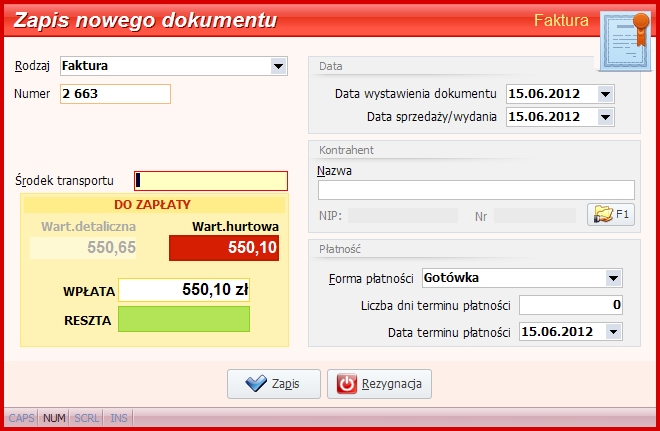This screenshot has height=431, width=660.
Task: Focus the Środek transportu input field
Action: 211,181
